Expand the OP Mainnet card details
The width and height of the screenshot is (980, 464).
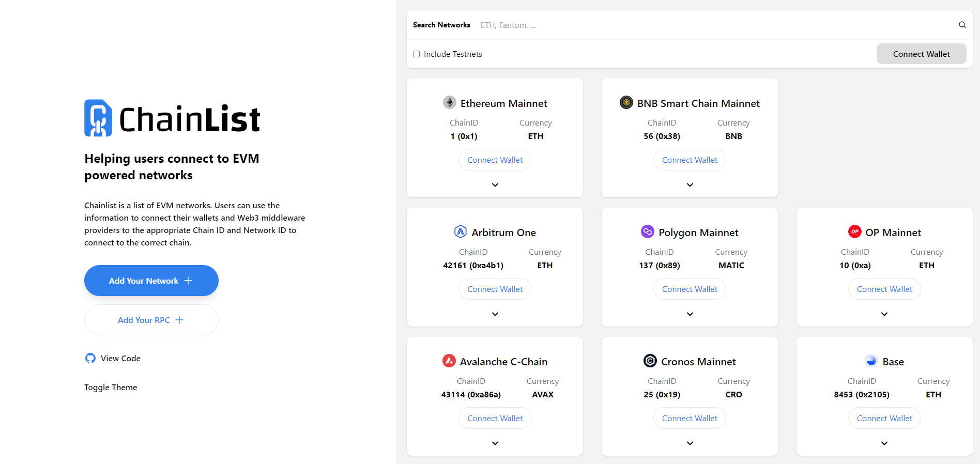click(x=884, y=314)
